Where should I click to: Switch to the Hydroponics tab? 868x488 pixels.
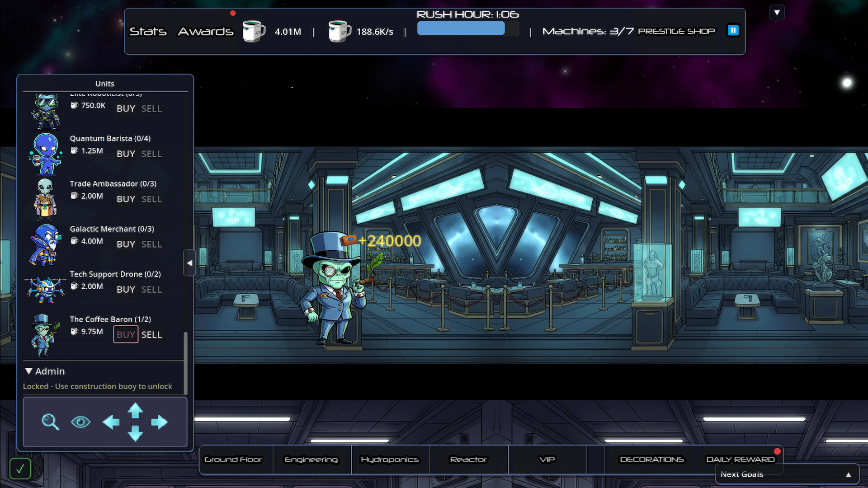[390, 460]
